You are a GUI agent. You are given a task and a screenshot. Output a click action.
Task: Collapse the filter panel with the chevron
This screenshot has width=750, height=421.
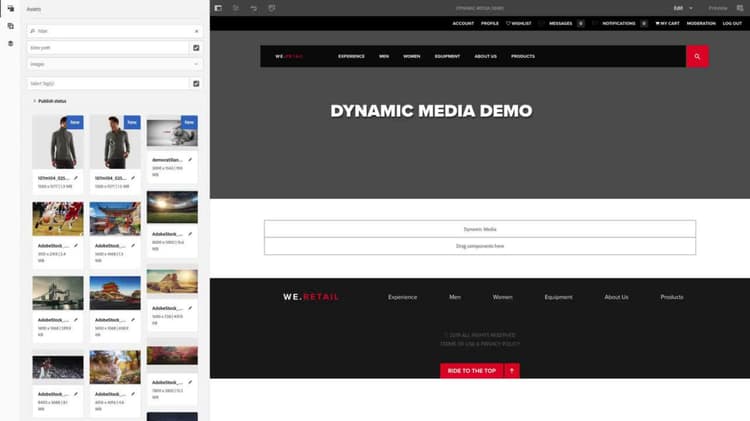196,31
